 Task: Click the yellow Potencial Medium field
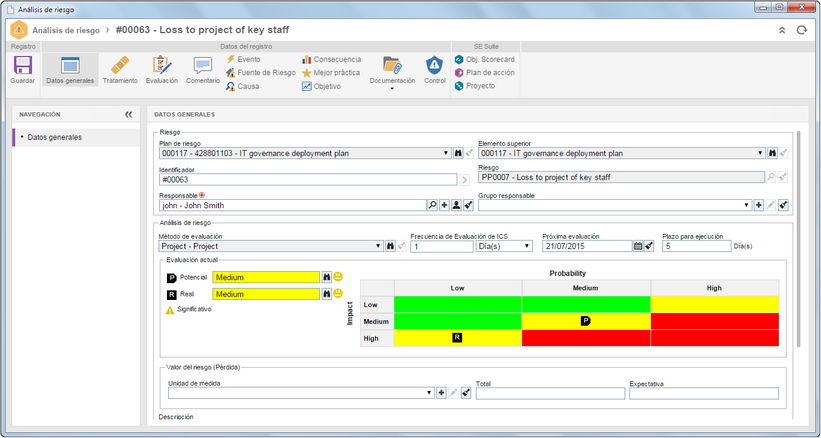click(266, 277)
